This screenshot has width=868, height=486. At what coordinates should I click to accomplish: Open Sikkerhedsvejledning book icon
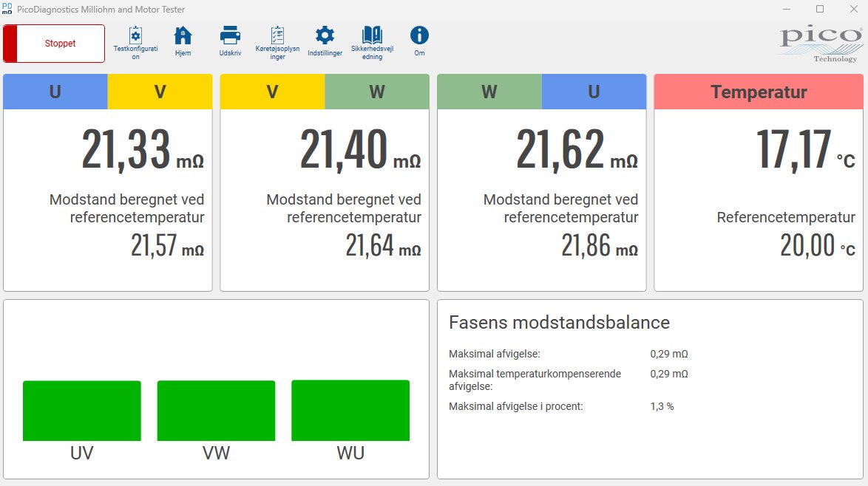pyautogui.click(x=372, y=35)
